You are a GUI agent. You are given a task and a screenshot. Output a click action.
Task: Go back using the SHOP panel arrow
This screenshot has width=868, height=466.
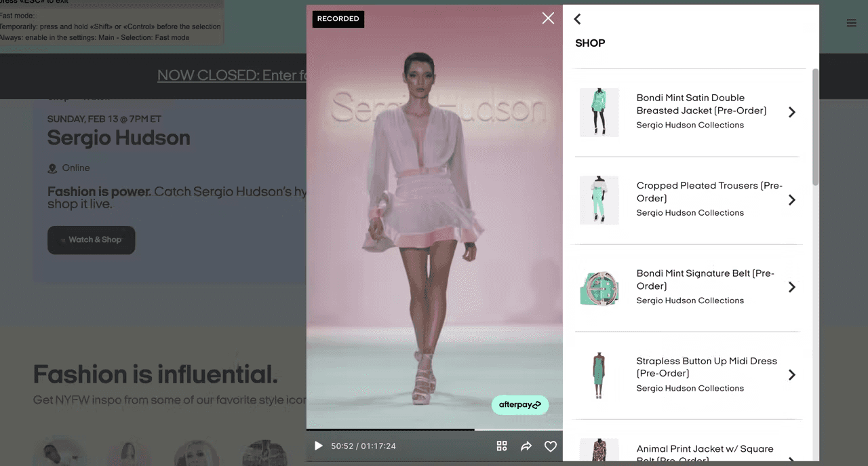click(577, 19)
